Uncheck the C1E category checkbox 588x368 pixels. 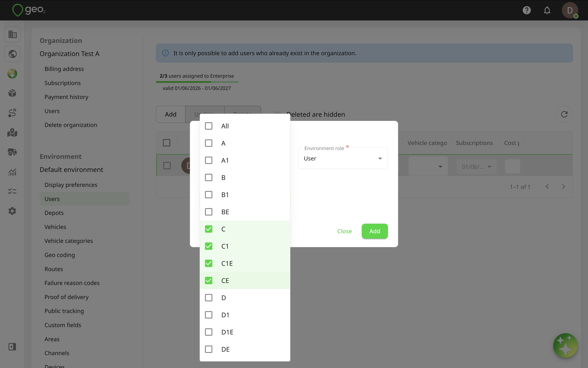(x=208, y=263)
